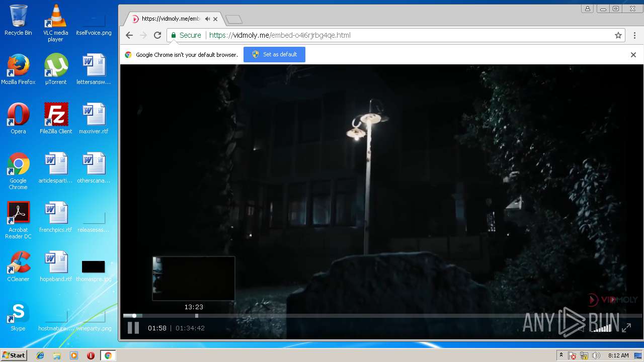Switch to Chrome taskbar button

108,355
